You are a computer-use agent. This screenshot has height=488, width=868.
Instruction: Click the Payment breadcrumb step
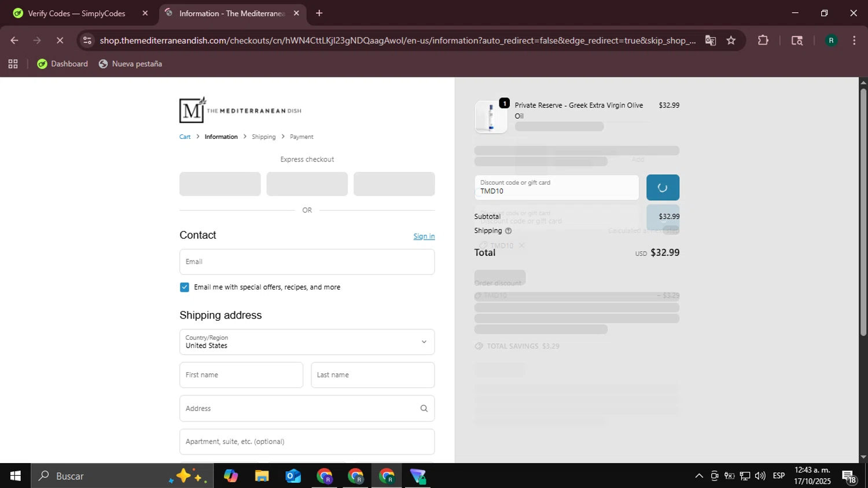pos(301,137)
